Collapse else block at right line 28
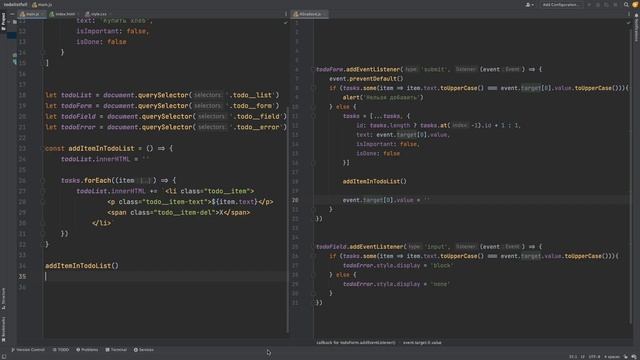640x360 pixels. pyautogui.click(x=313, y=275)
